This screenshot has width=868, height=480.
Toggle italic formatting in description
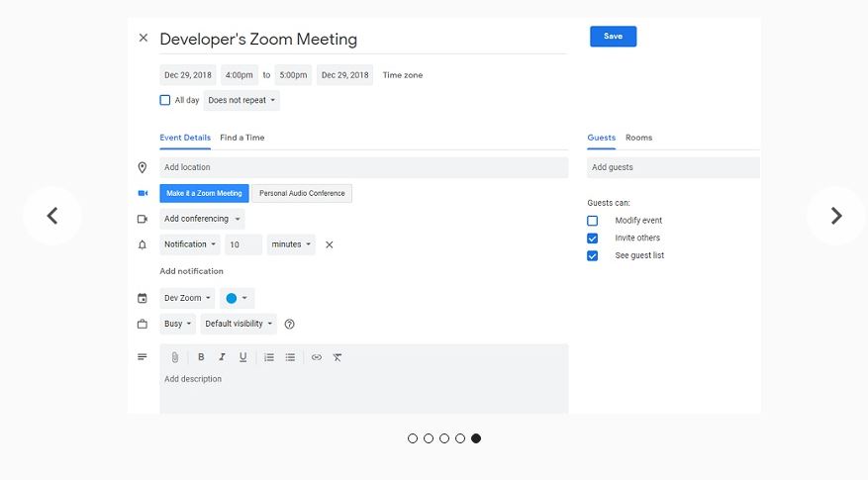click(x=222, y=357)
